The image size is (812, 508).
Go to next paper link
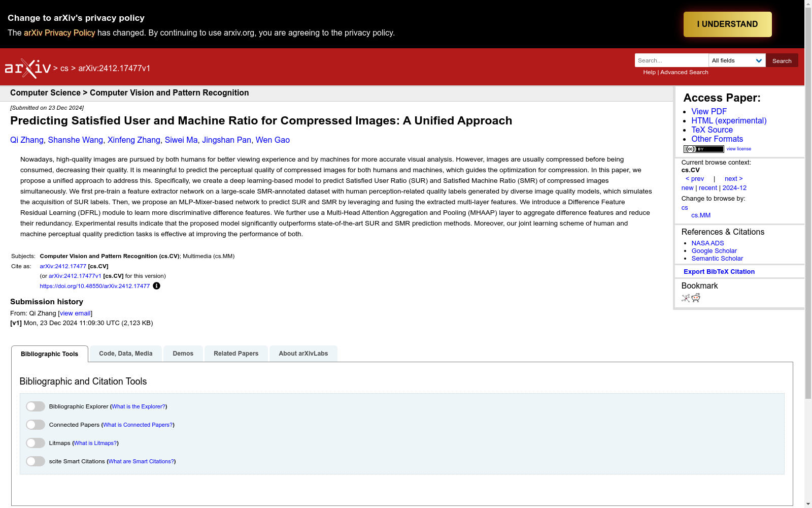coord(734,179)
